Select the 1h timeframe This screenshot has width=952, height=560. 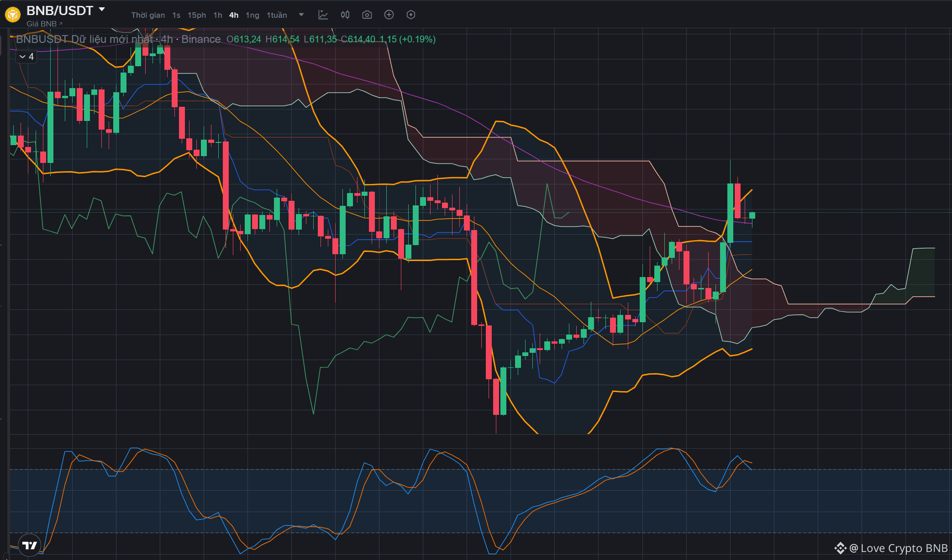[218, 15]
